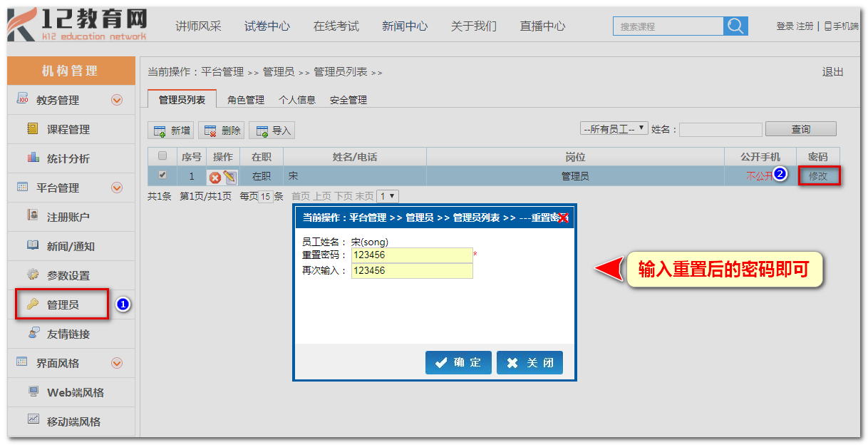Switch to the 安全管理 tab

(x=348, y=100)
